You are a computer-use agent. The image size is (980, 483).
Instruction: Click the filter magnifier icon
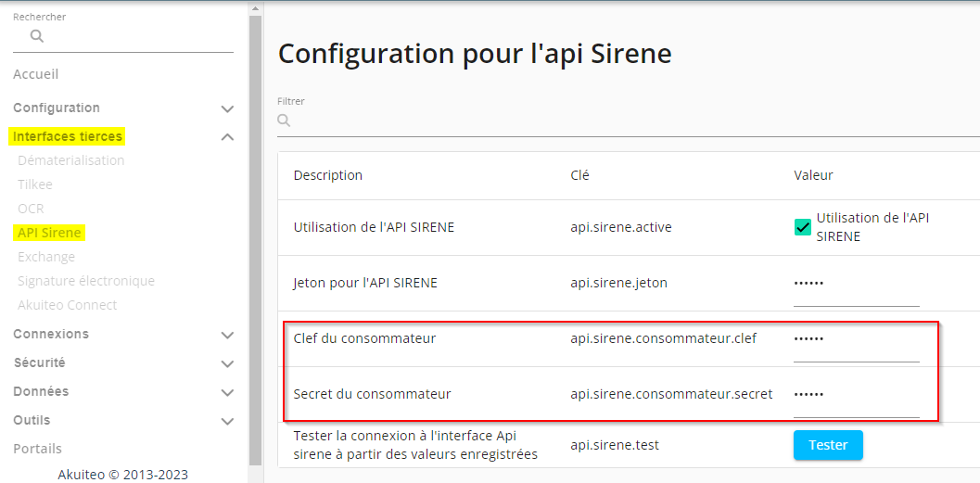pyautogui.click(x=285, y=121)
